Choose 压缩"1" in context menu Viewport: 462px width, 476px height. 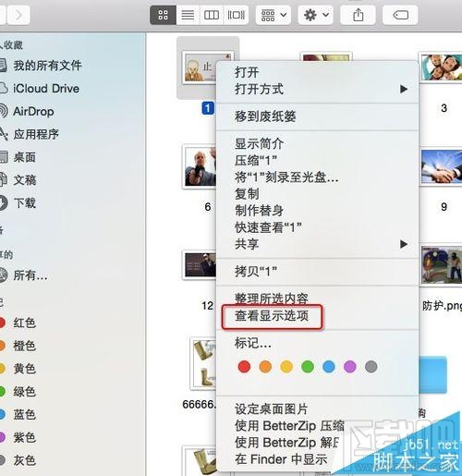[317, 161]
